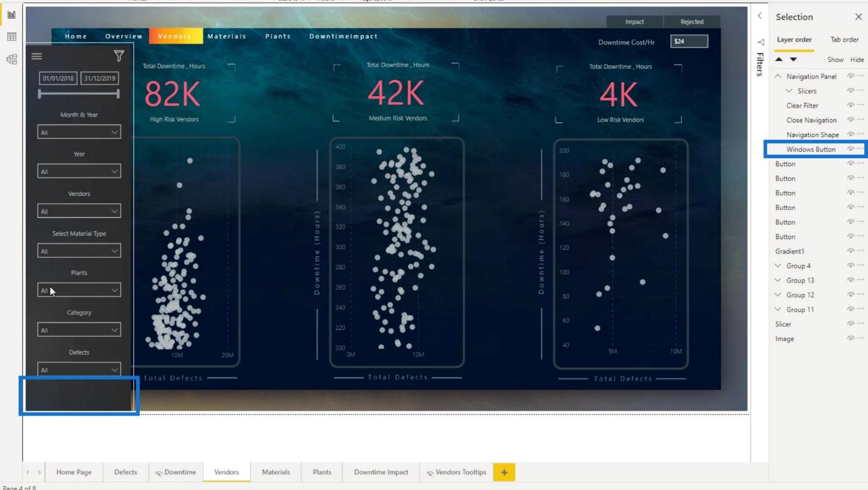The image size is (868, 490).
Task: Toggle visibility of Gradient1 layer
Action: (850, 251)
